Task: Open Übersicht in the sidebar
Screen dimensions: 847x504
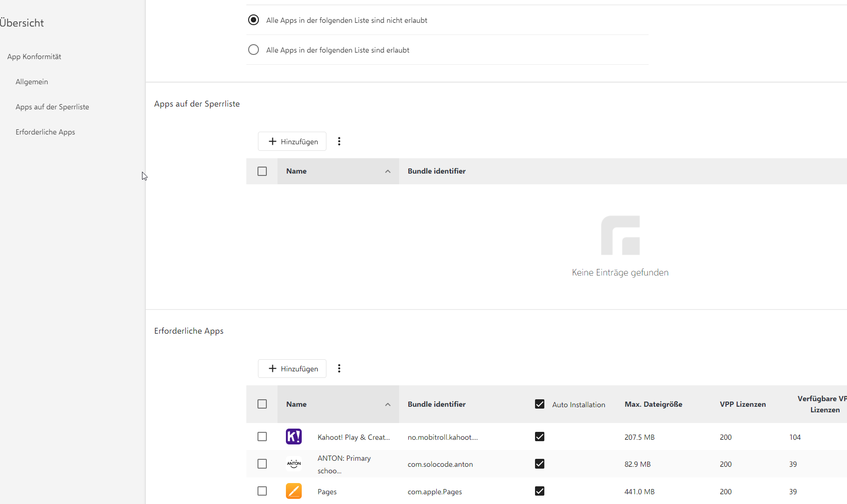Action: (x=22, y=23)
